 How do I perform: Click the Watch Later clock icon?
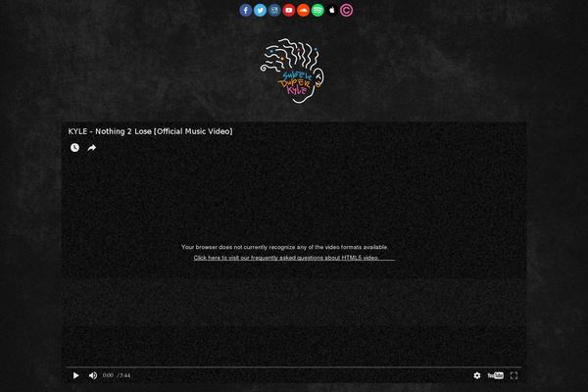[75, 147]
